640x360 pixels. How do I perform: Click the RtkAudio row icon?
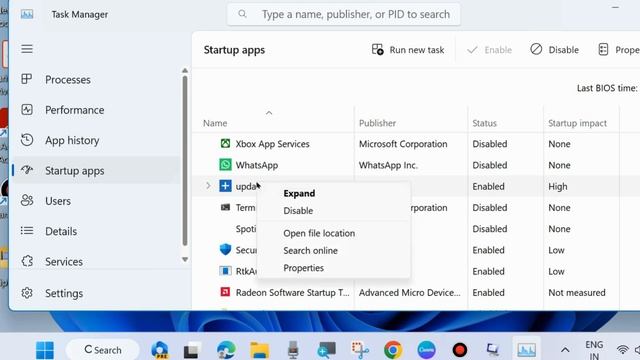pos(225,271)
